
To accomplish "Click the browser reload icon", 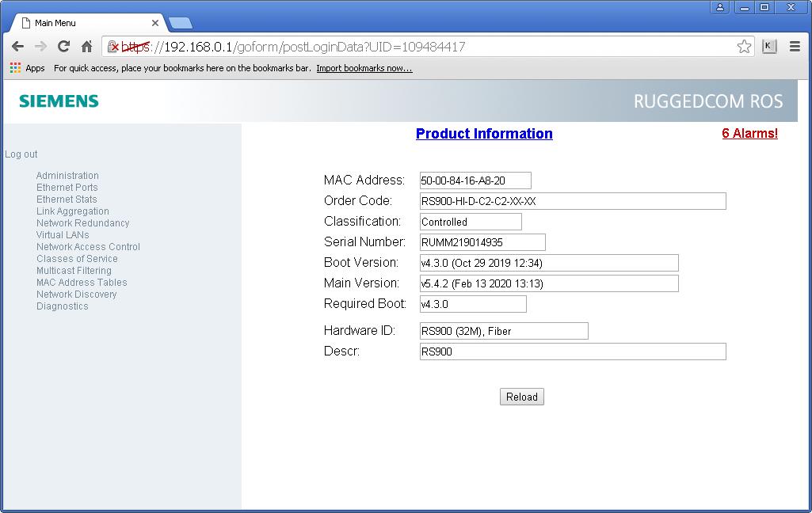I will click(64, 47).
